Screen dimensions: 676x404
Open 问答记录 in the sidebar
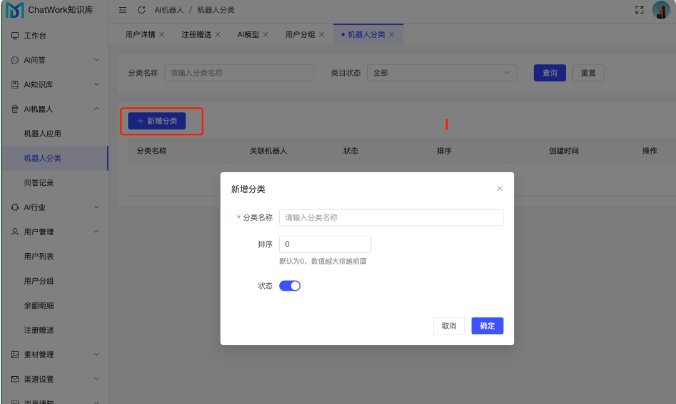(39, 183)
